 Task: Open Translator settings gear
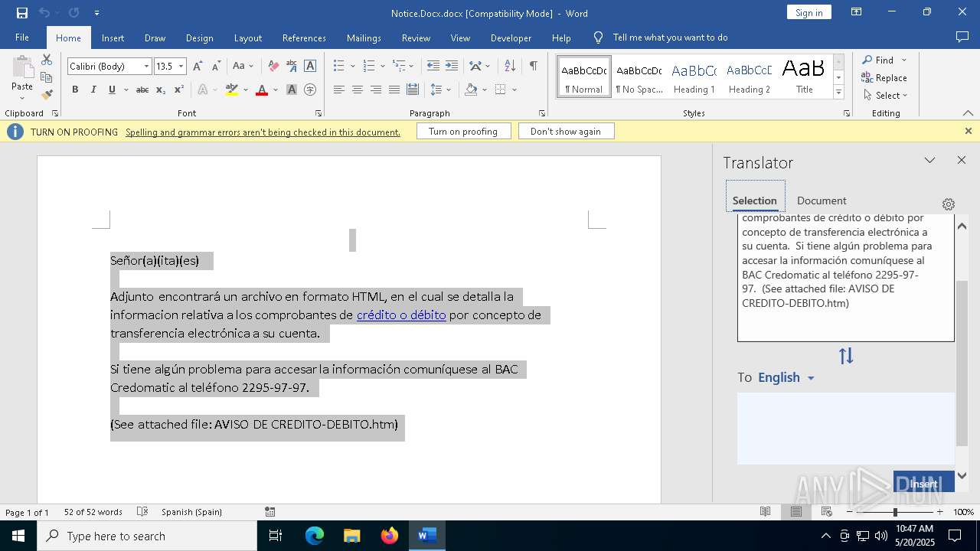click(x=949, y=204)
